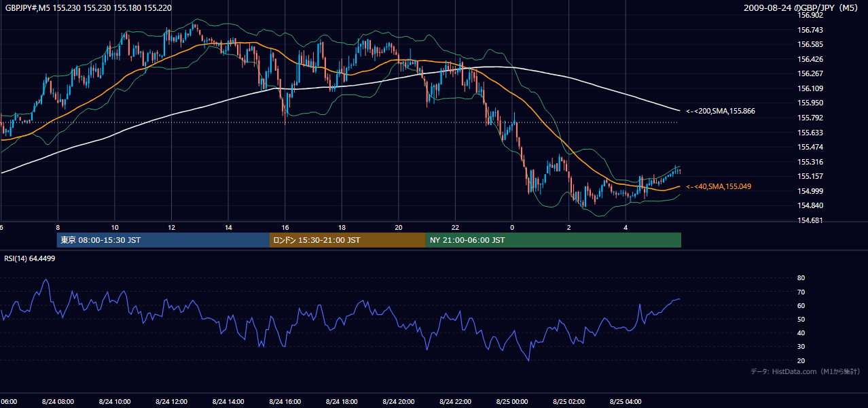
Task: Click the HistData.com data source credit
Action: point(806,371)
